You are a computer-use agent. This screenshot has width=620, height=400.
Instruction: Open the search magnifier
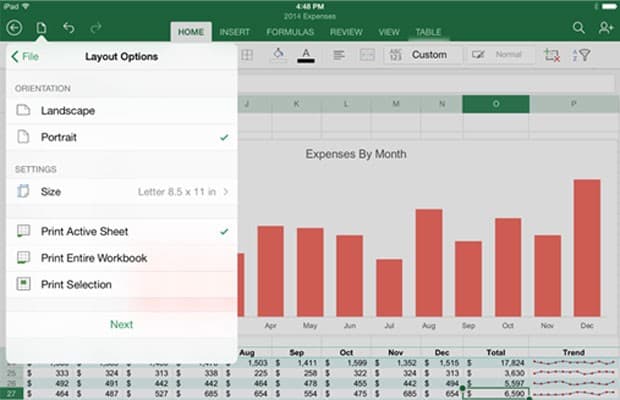pyautogui.click(x=578, y=28)
